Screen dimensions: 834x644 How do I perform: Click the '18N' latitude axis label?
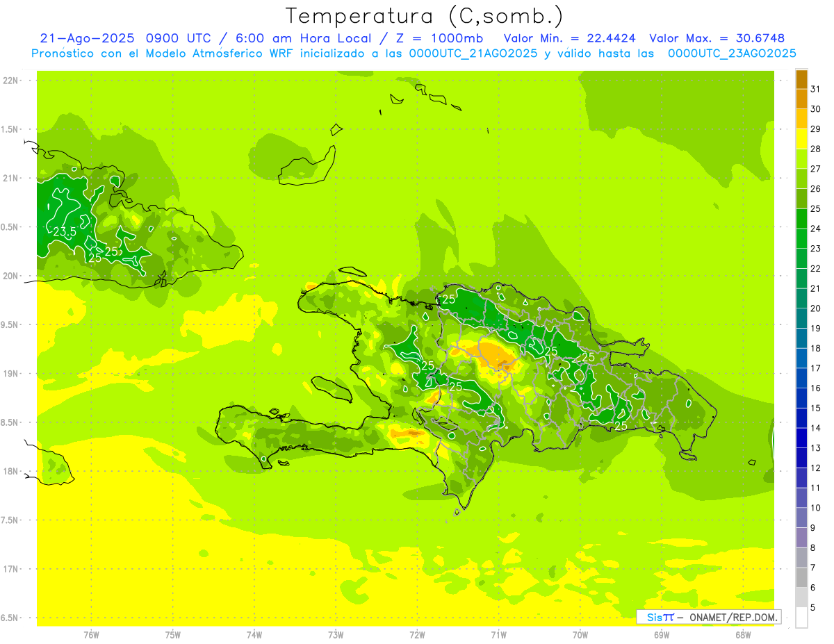(x=12, y=472)
